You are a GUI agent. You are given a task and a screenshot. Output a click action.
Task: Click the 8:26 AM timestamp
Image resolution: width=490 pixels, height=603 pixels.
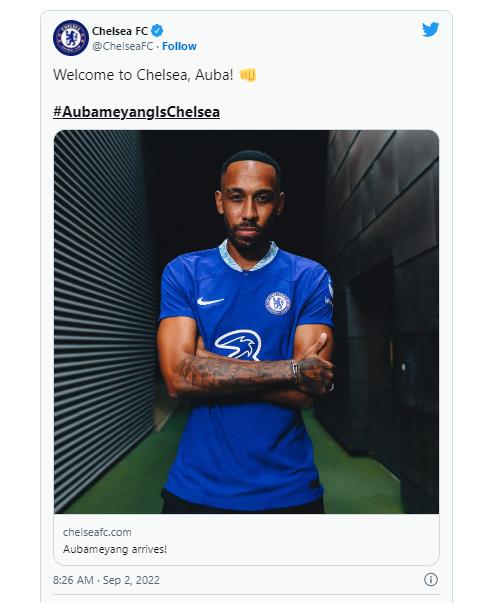tap(73, 580)
